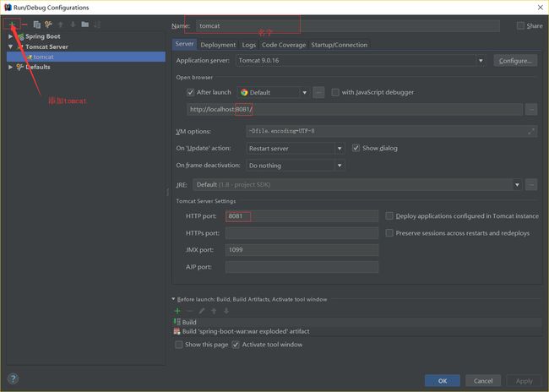Enable Deploy applications configured in Tomcat instance

coord(389,215)
